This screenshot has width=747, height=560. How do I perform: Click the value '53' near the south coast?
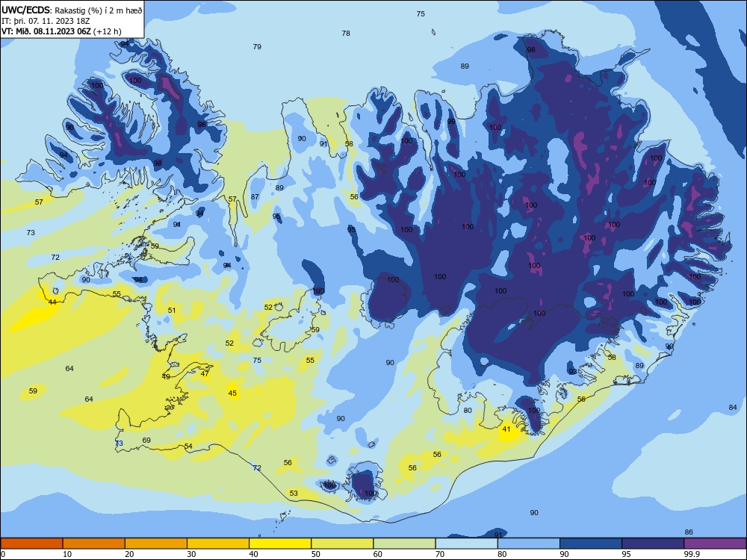pos(294,494)
